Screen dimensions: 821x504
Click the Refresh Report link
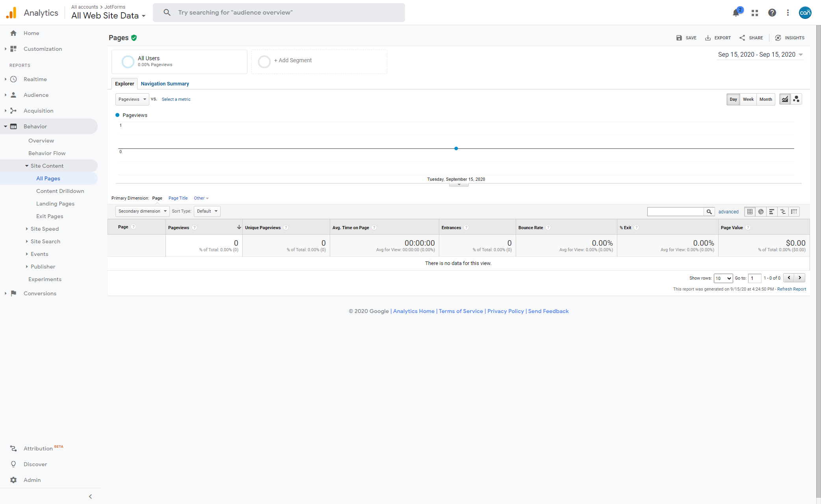pos(791,289)
